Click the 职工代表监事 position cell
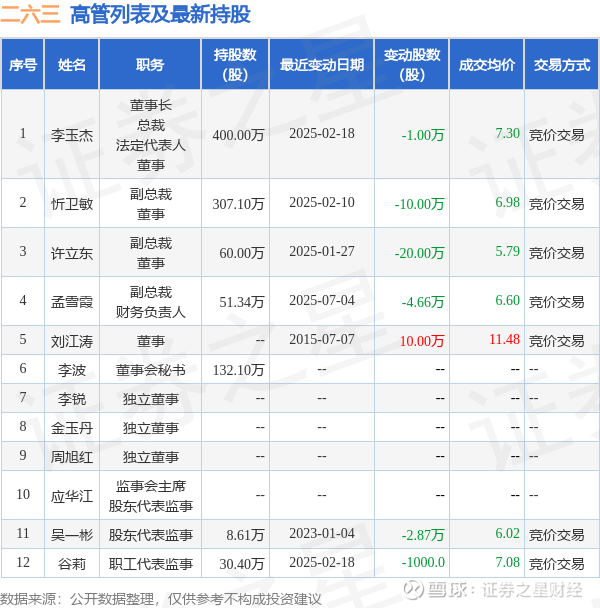Screen dimensions: 600x608 [x=150, y=564]
